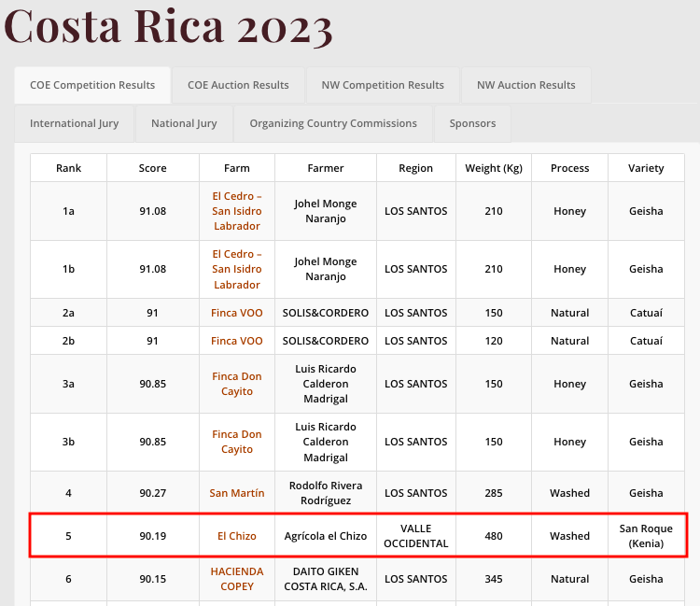Open El Cedro farm link in rank 1b
The image size is (700, 606).
pos(237,269)
